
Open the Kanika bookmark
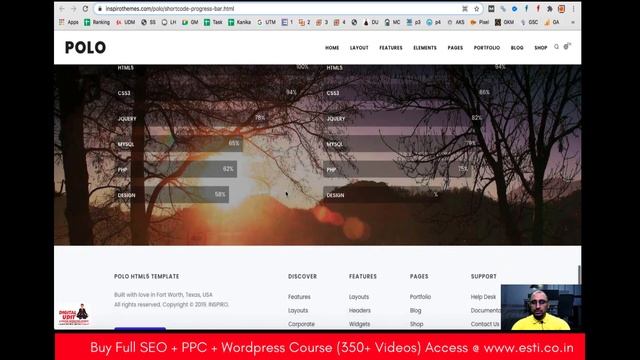pyautogui.click(x=240, y=22)
